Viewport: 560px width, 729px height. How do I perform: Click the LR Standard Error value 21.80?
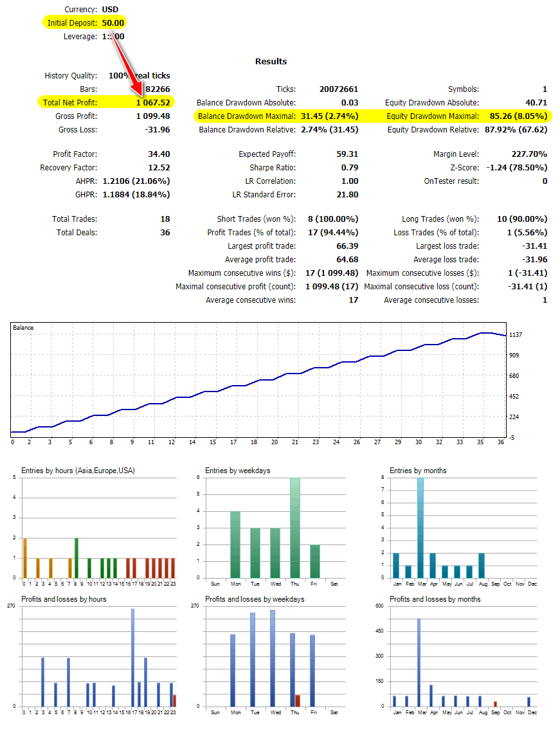click(x=347, y=194)
